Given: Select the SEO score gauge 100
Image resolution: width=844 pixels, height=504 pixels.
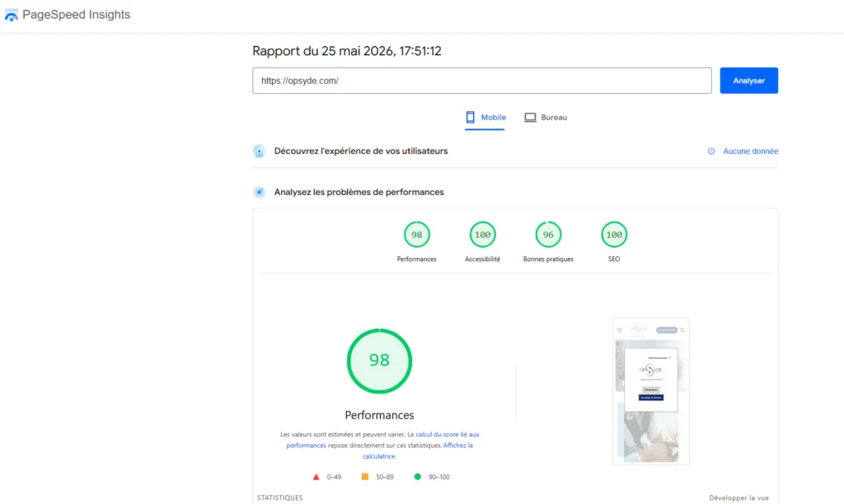Looking at the screenshot, I should (613, 235).
